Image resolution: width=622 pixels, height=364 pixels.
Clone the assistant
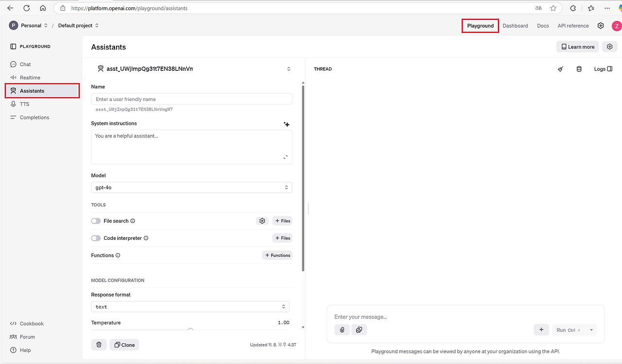pos(124,345)
